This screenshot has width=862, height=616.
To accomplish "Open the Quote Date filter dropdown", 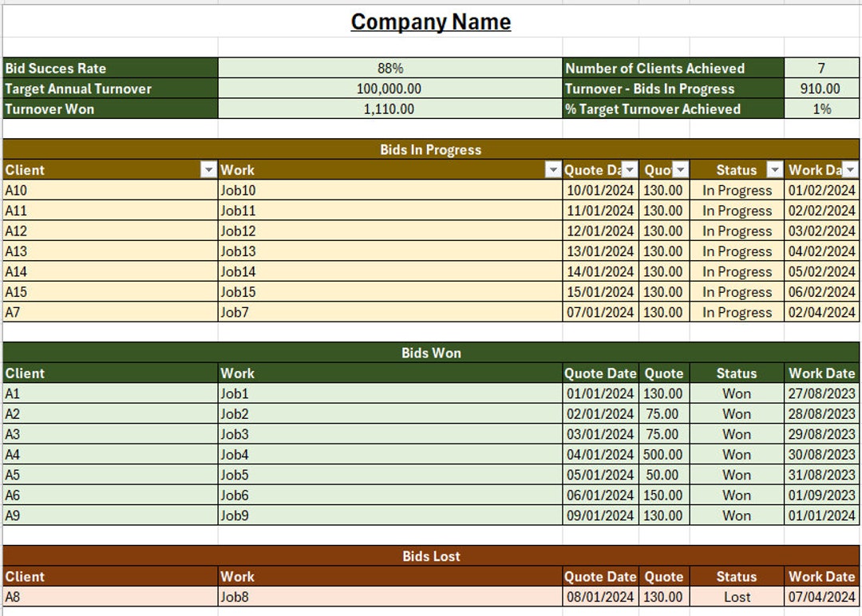I will (630, 170).
